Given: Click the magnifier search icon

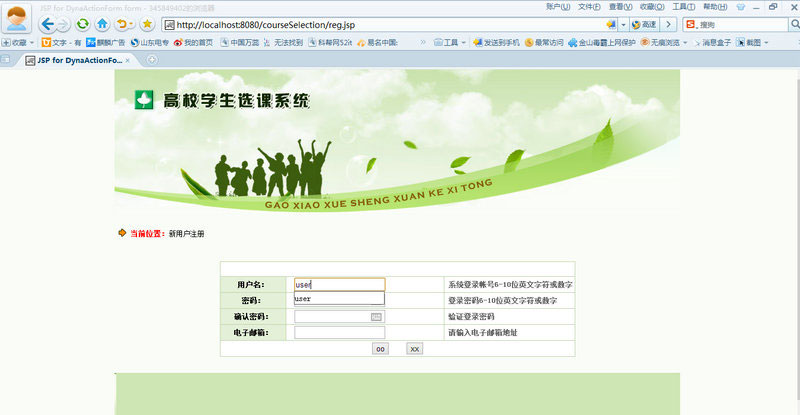Looking at the screenshot, I should point(795,25).
